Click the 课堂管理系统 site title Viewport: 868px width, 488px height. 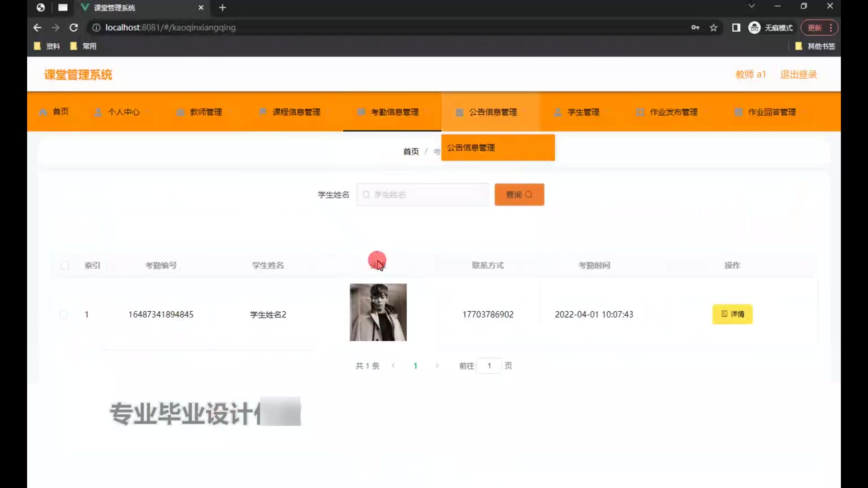[78, 75]
